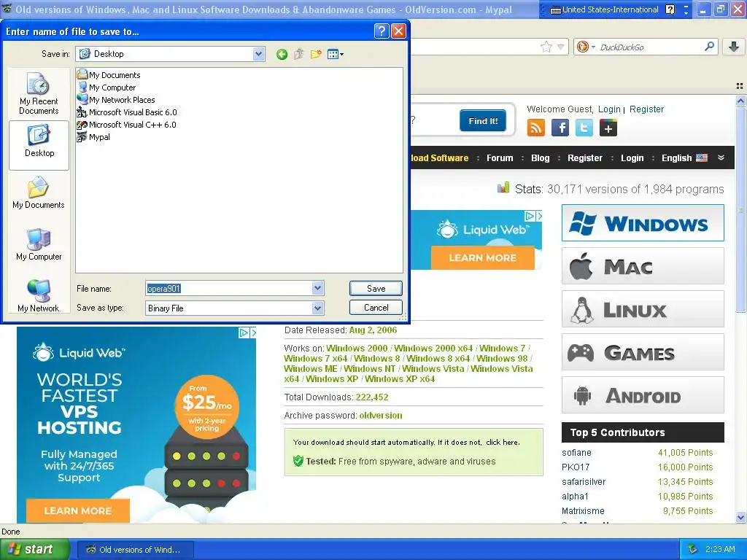Open My Documents in the places bar
747x560 pixels.
(39, 192)
